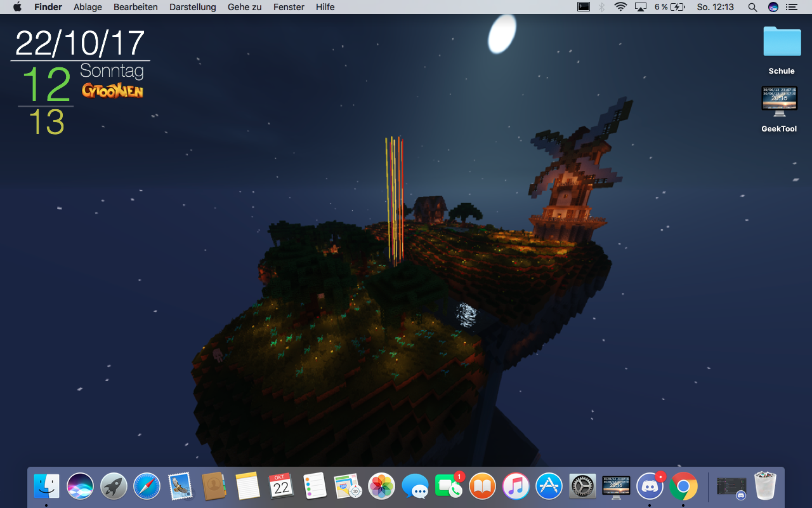
Task: Open Messages speech bubble icon in Dock
Action: 416,487
